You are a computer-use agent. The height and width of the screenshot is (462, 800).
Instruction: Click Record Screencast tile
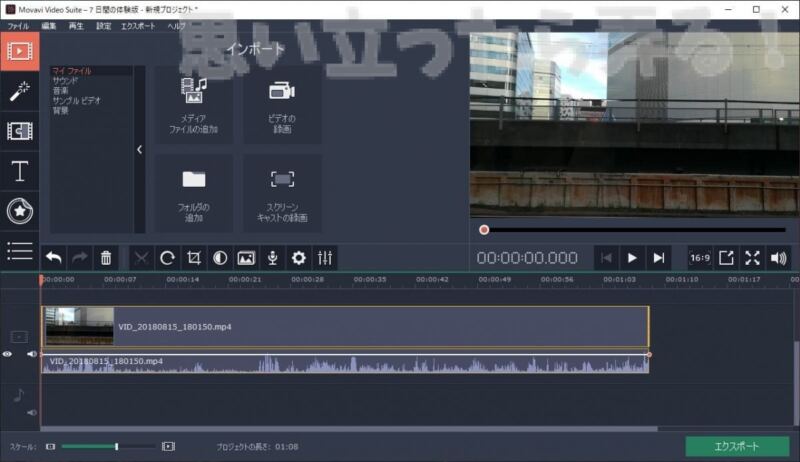(x=282, y=194)
